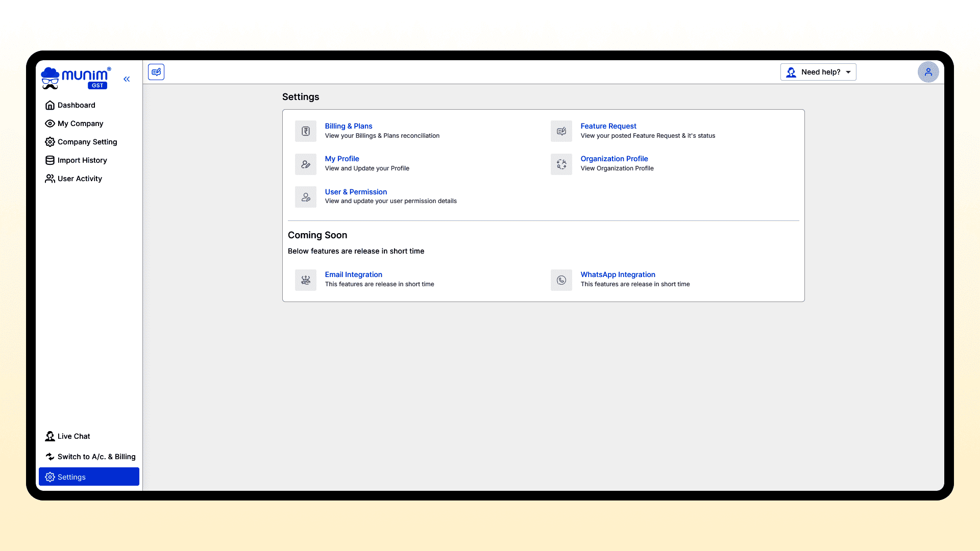980x551 pixels.
Task: Start a Live Chat session
Action: (x=73, y=436)
